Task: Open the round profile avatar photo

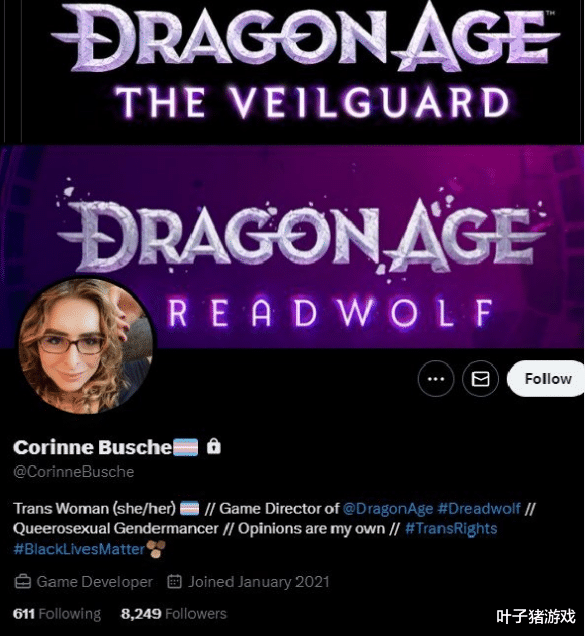Action: click(x=86, y=346)
